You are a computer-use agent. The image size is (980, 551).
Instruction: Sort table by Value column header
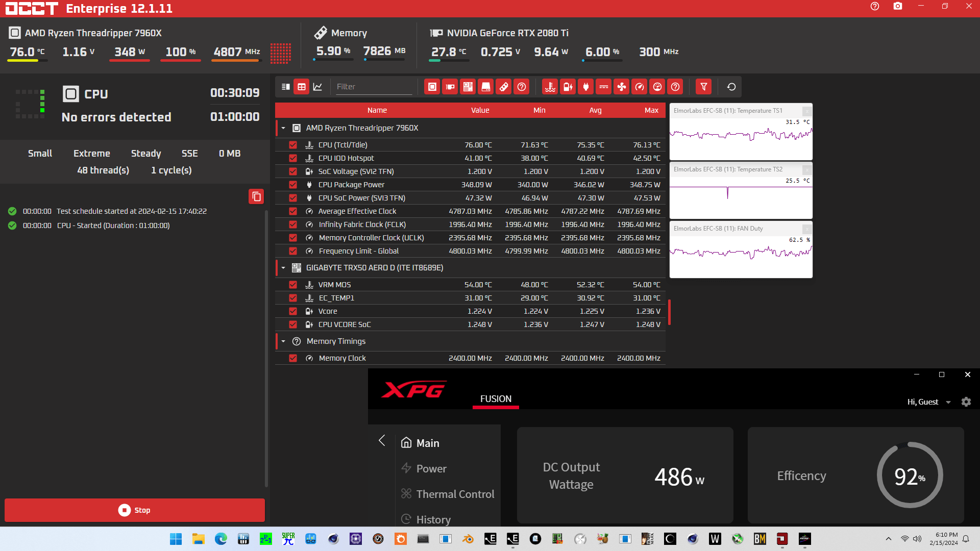coord(480,110)
